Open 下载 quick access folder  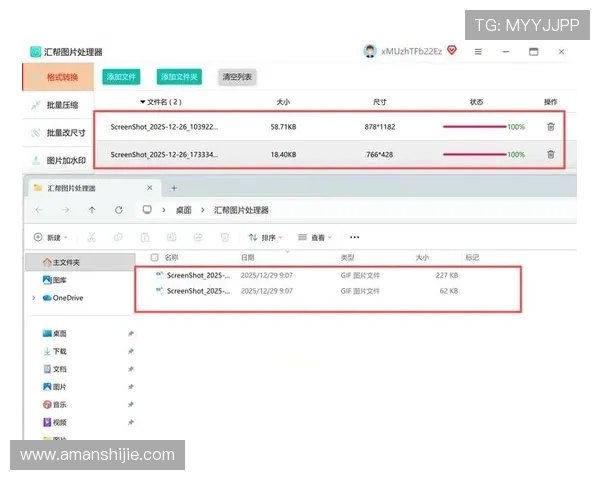tap(55, 351)
